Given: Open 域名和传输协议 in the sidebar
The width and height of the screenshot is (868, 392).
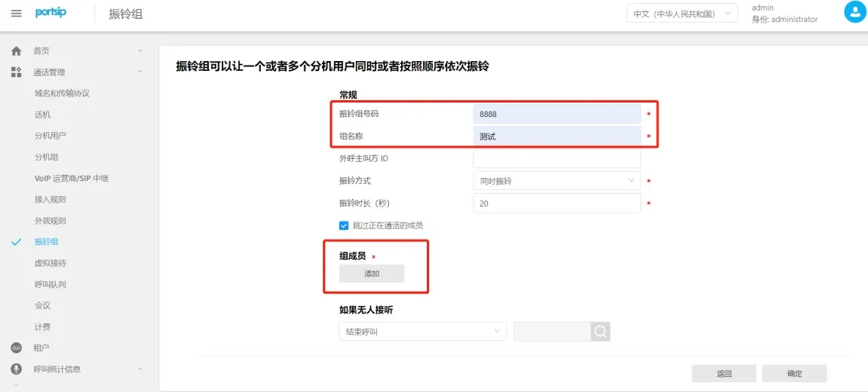Looking at the screenshot, I should coord(62,93).
